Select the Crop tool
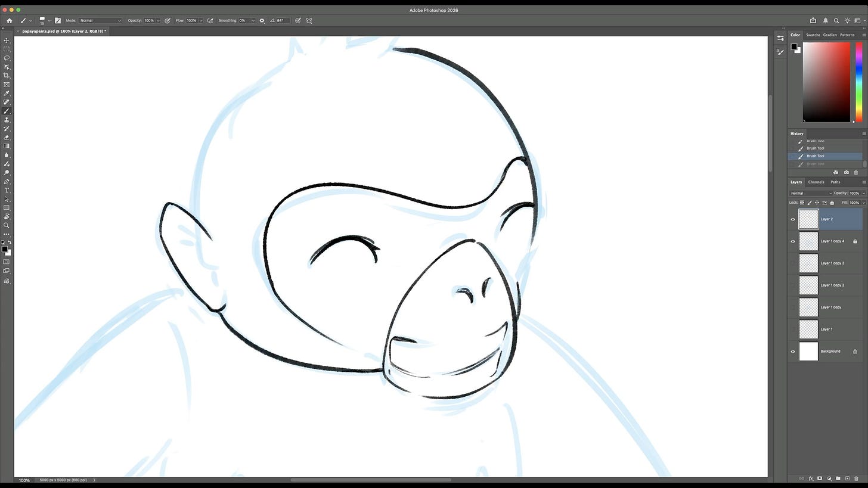The height and width of the screenshot is (488, 868). pyautogui.click(x=7, y=76)
